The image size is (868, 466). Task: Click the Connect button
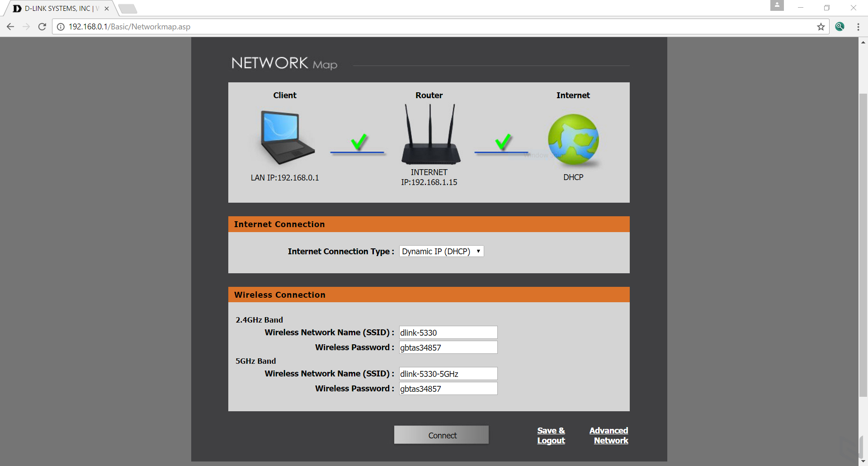[x=441, y=435]
